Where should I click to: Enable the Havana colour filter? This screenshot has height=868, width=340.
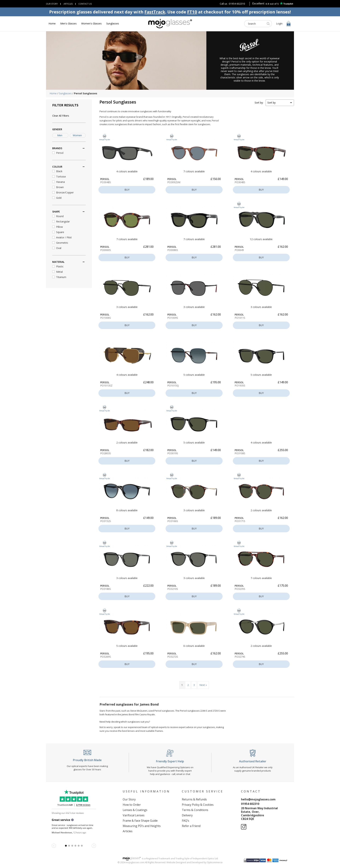[x=53, y=182]
